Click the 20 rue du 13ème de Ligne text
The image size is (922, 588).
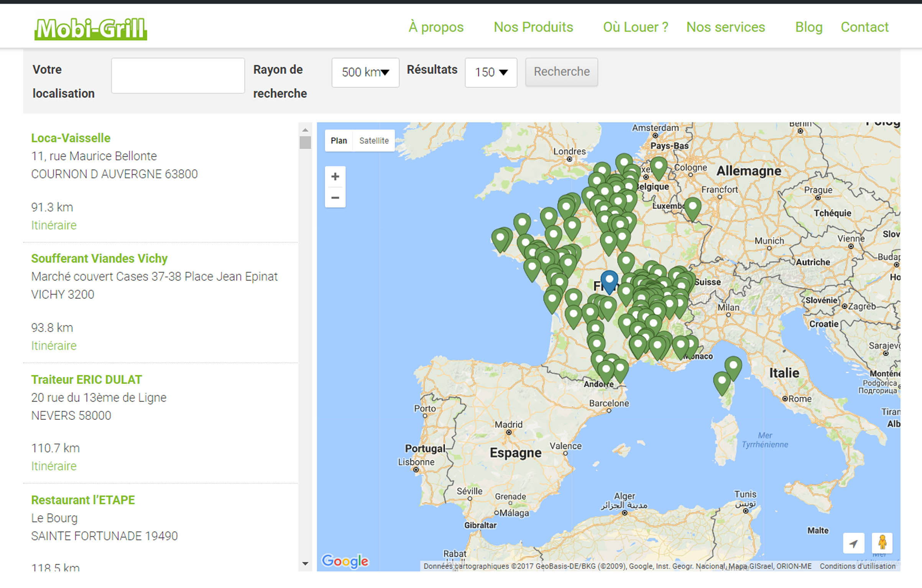pos(99,398)
